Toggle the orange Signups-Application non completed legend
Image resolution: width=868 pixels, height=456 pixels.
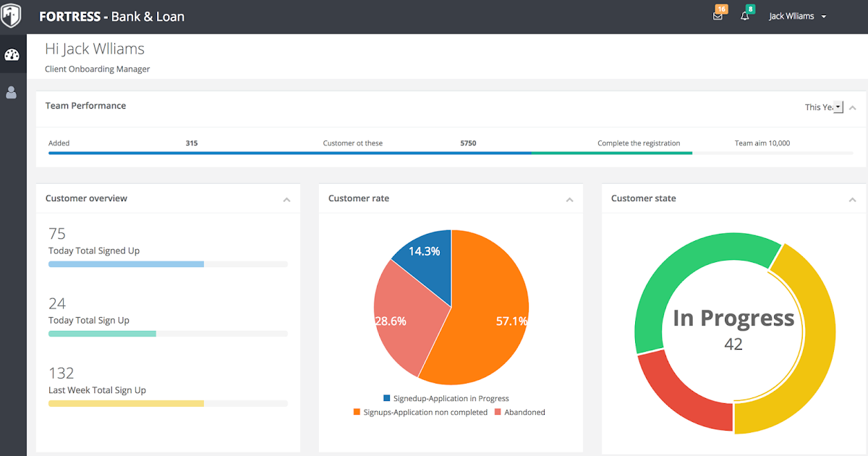[420, 413]
